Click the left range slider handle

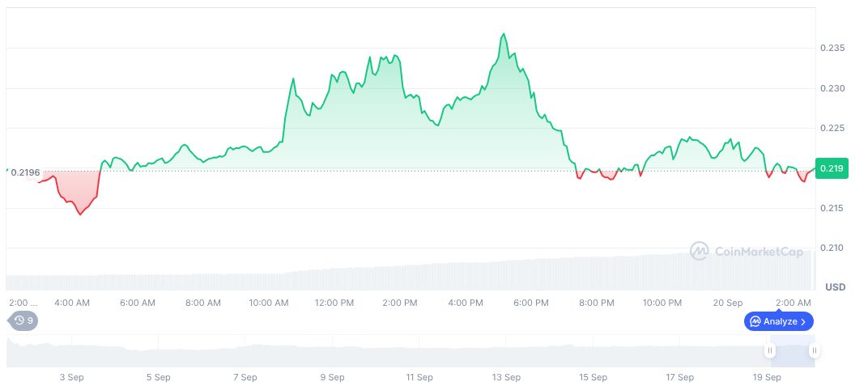(770, 350)
